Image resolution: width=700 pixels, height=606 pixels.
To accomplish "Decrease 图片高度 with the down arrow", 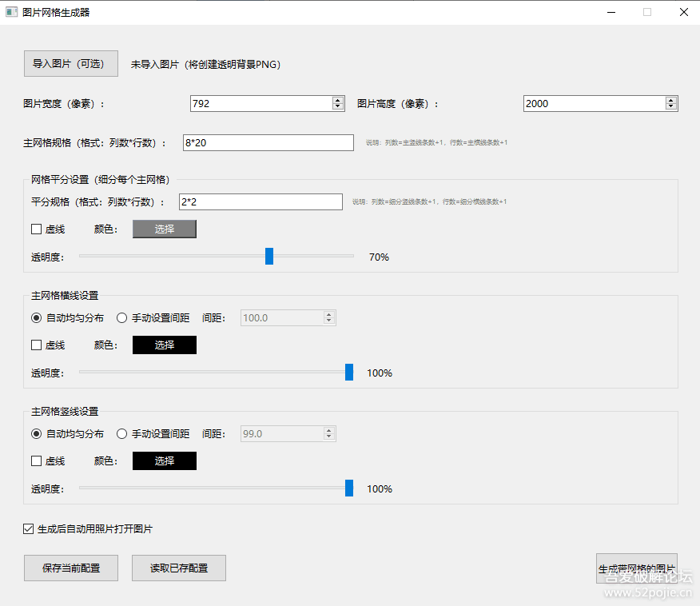I will click(671, 106).
